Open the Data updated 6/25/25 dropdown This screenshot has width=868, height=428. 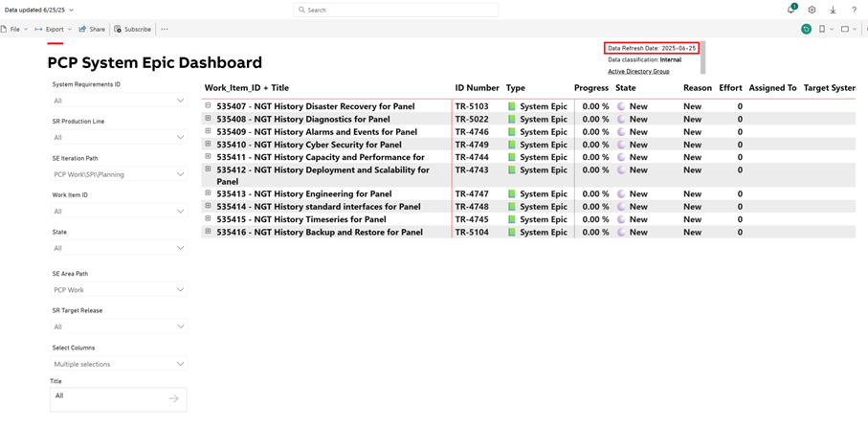(39, 10)
